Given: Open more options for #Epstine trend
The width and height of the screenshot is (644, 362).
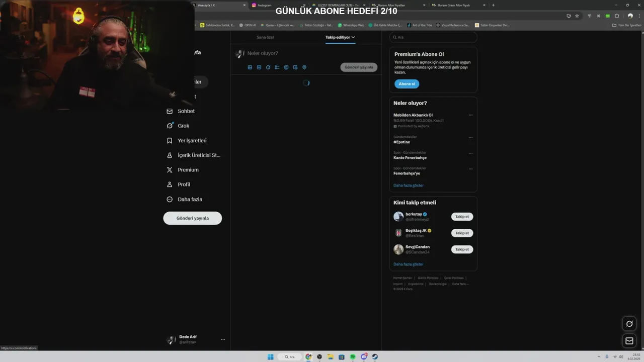Looking at the screenshot, I should (470, 137).
